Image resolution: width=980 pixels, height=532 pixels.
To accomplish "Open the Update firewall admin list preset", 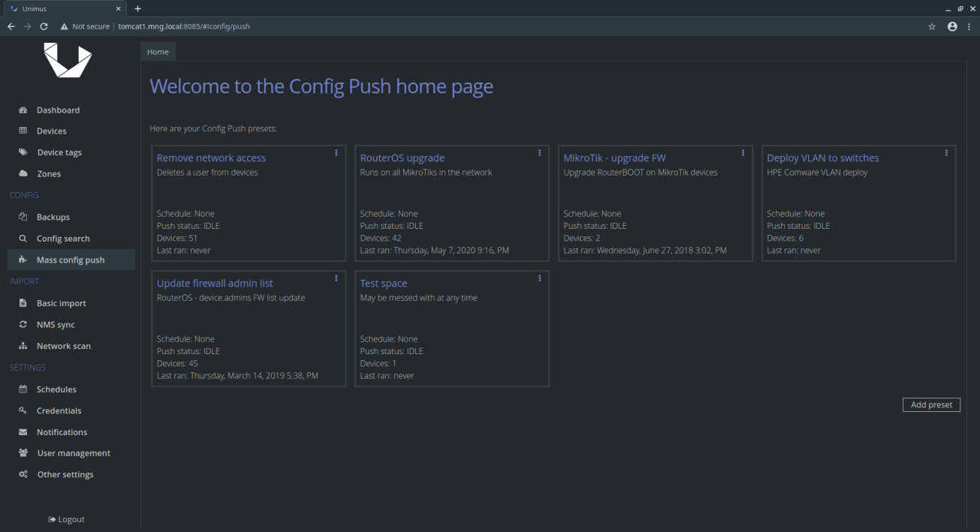I will click(215, 284).
